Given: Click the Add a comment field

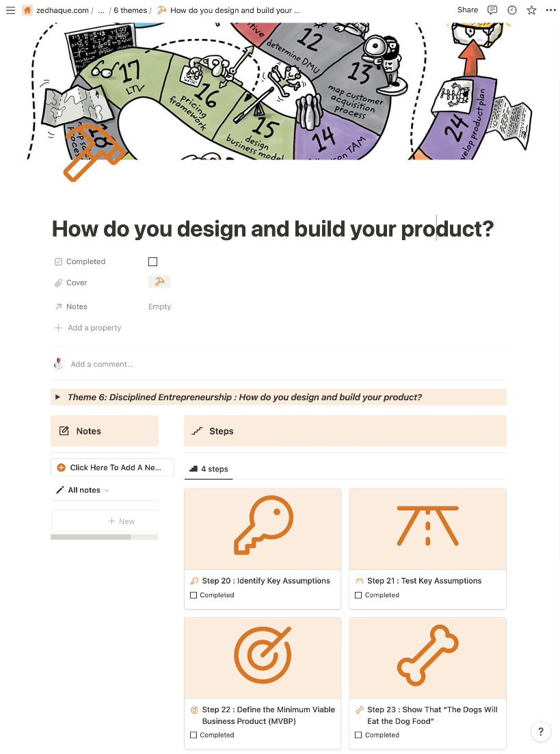Looking at the screenshot, I should (x=102, y=364).
